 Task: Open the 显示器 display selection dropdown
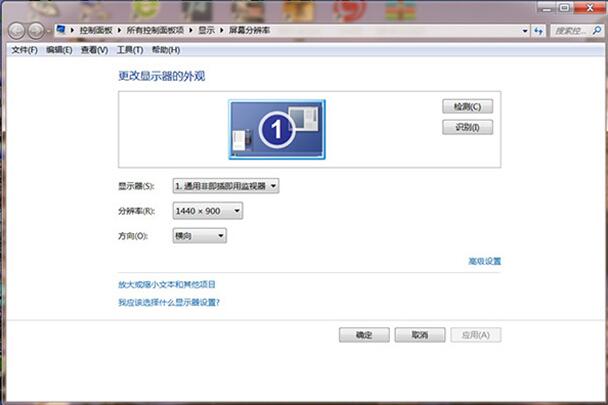[x=226, y=186]
